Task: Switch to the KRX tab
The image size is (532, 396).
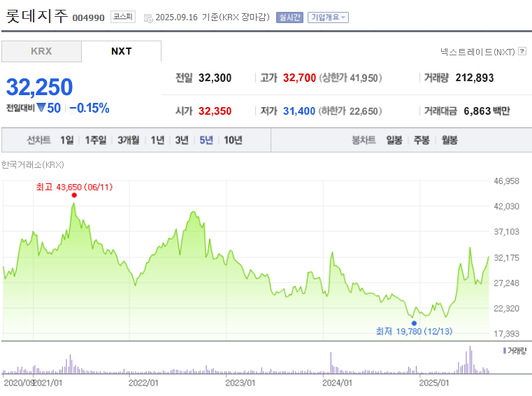Action: click(41, 51)
